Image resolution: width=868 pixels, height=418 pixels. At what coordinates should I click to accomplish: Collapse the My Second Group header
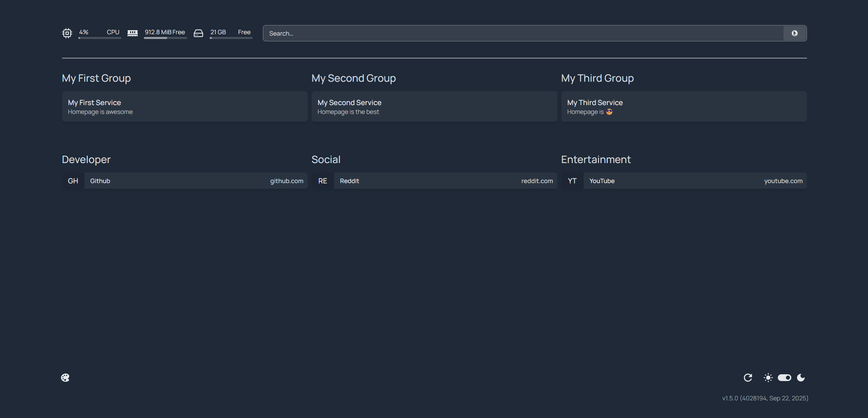point(353,78)
